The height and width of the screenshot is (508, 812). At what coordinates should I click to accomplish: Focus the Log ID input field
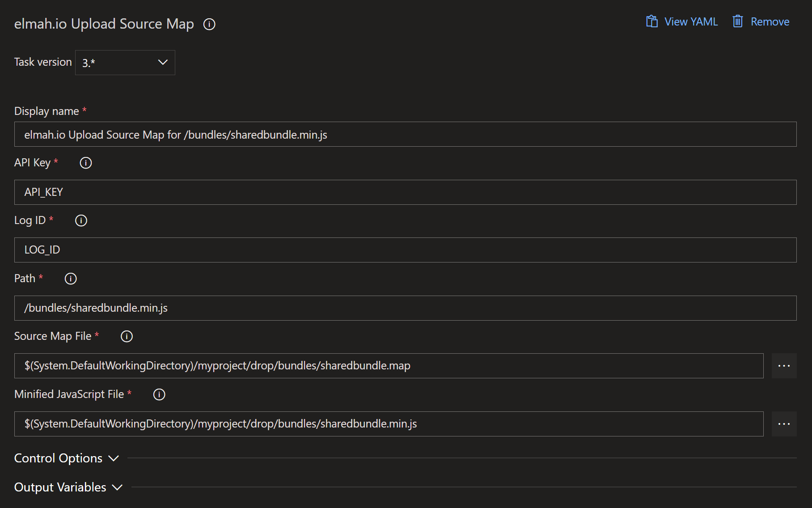click(406, 250)
